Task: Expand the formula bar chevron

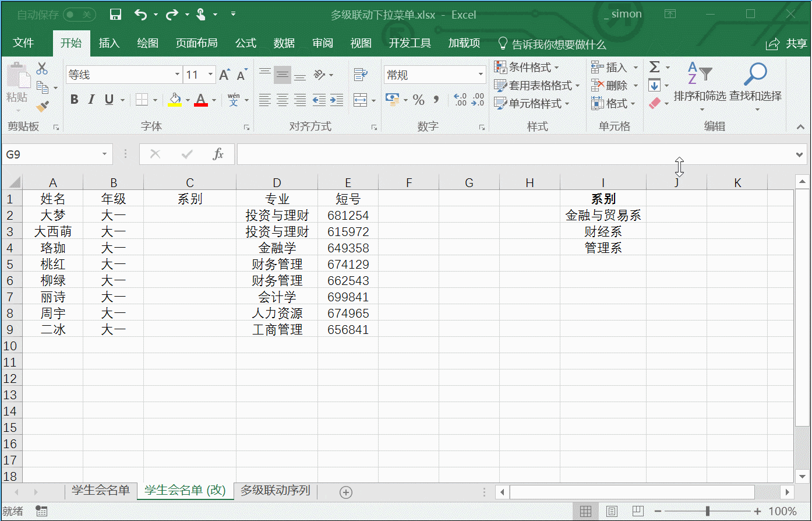Action: 800,154
